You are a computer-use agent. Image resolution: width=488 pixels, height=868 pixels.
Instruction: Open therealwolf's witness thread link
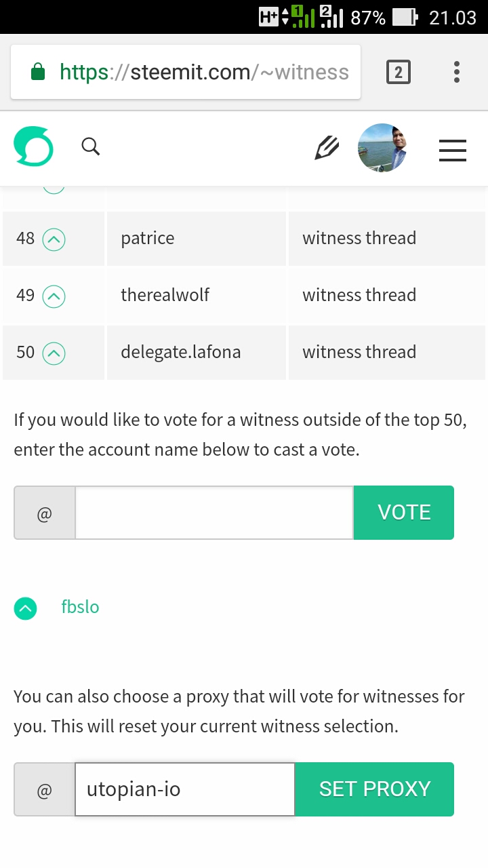pos(359,295)
